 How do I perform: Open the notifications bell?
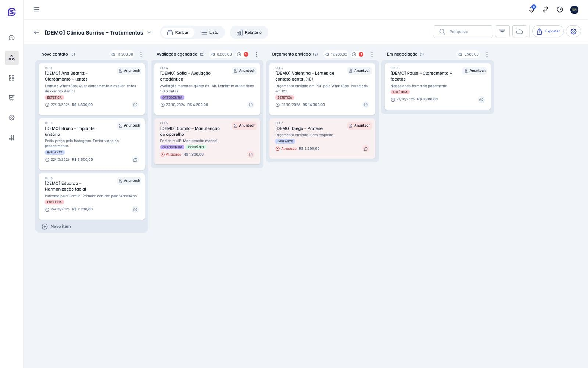coord(532,9)
